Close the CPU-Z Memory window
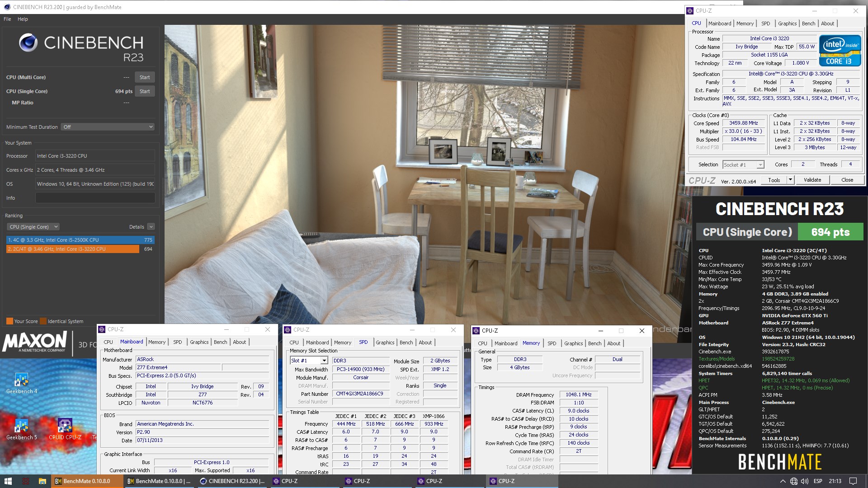Viewport: 868px width, 488px height. point(642,331)
